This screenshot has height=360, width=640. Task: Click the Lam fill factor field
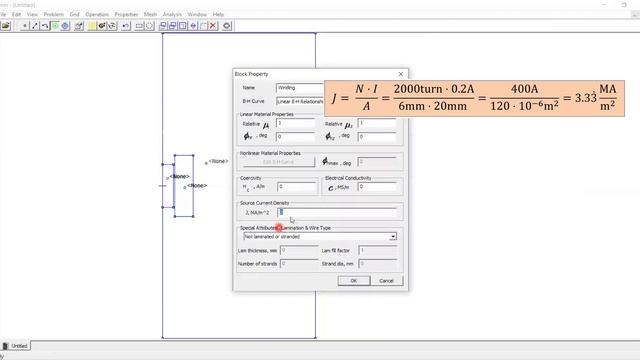[378, 250]
